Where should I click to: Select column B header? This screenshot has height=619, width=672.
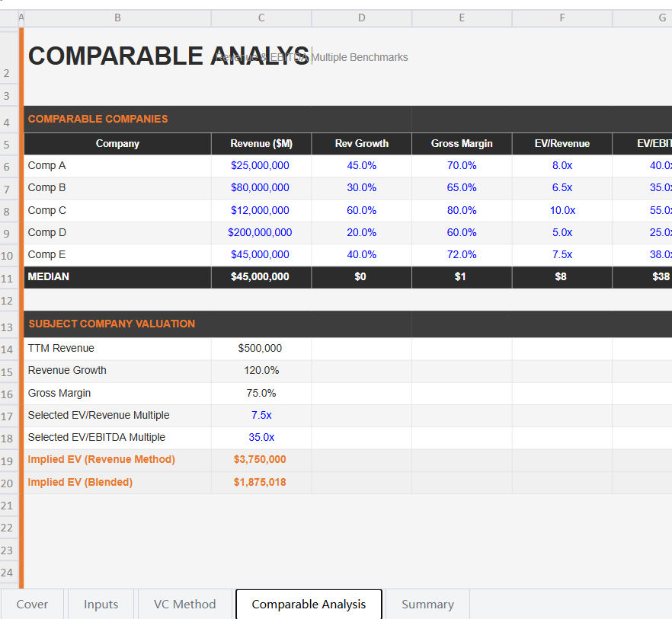coord(117,18)
